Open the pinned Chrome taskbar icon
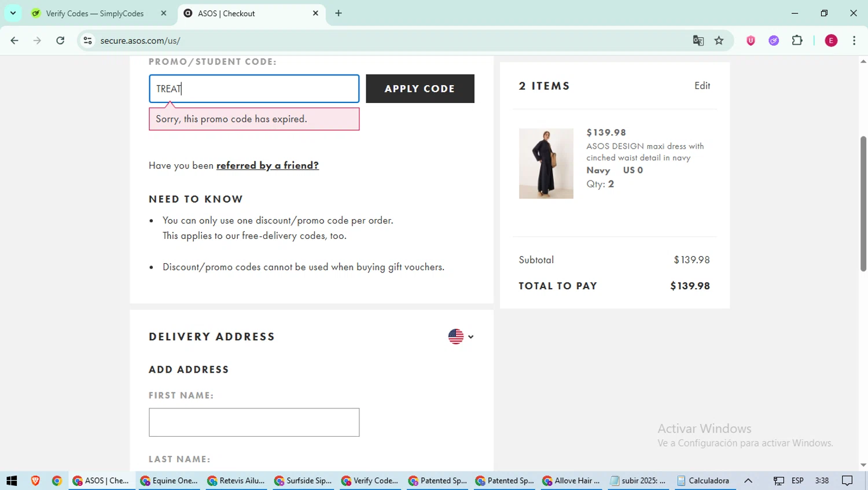The height and width of the screenshot is (490, 868). tap(57, 481)
